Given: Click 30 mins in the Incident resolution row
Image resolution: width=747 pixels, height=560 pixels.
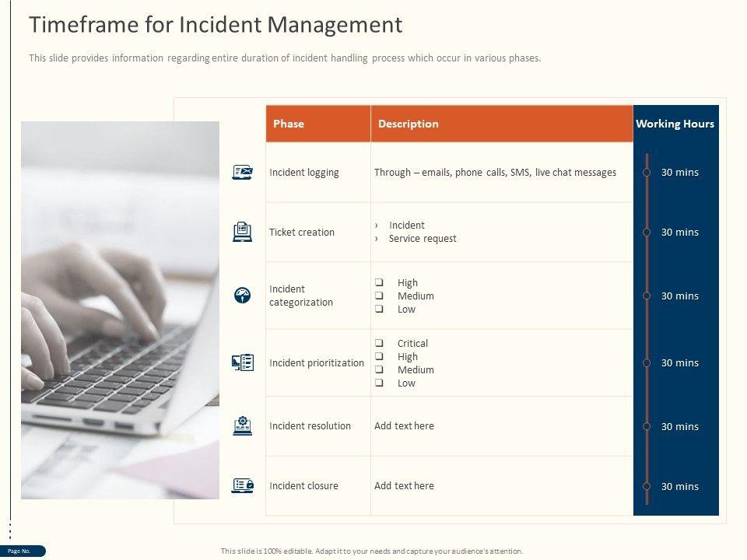Looking at the screenshot, I should point(680,427).
